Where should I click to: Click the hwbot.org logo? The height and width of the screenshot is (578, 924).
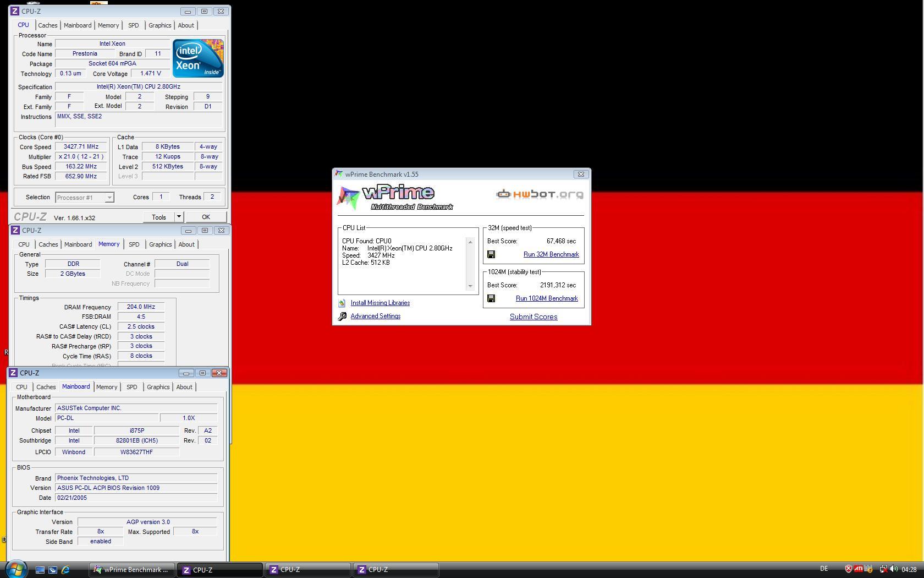[x=540, y=194]
